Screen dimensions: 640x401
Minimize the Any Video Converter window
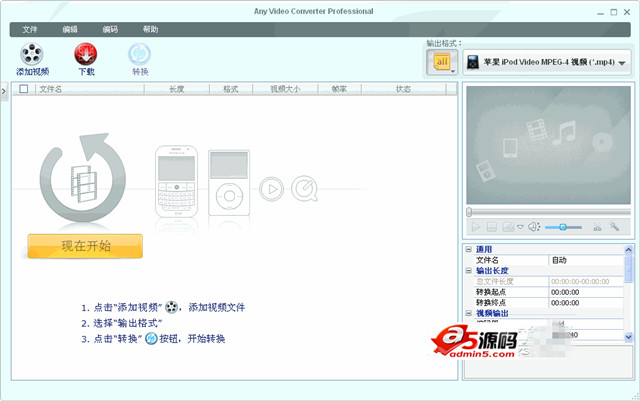(x=600, y=12)
